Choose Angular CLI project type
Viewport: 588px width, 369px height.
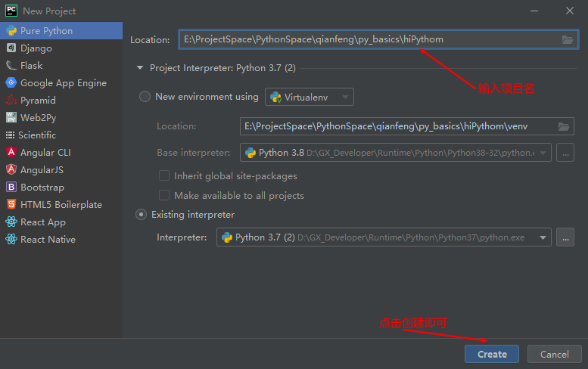tap(61, 152)
